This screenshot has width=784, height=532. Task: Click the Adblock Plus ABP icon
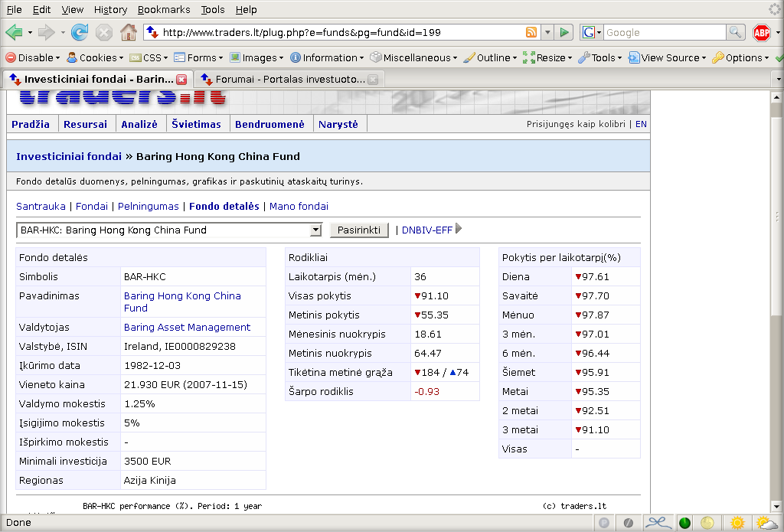point(762,33)
